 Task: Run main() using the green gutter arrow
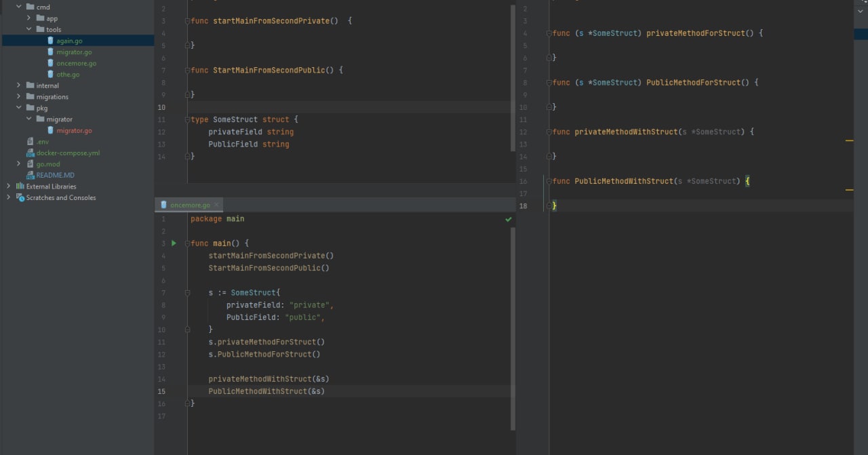174,243
